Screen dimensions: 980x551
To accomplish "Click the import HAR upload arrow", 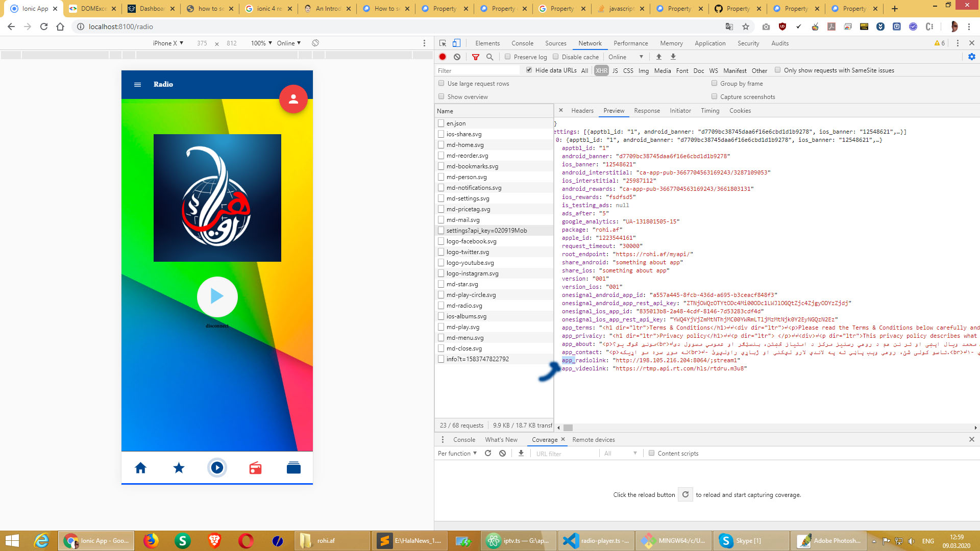I will click(659, 57).
